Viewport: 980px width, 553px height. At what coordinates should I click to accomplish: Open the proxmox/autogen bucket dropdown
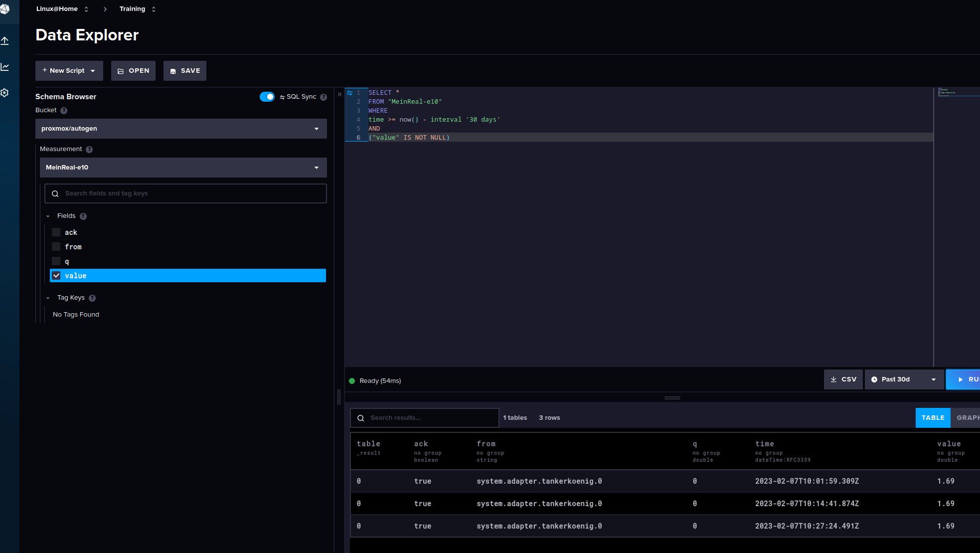(181, 129)
